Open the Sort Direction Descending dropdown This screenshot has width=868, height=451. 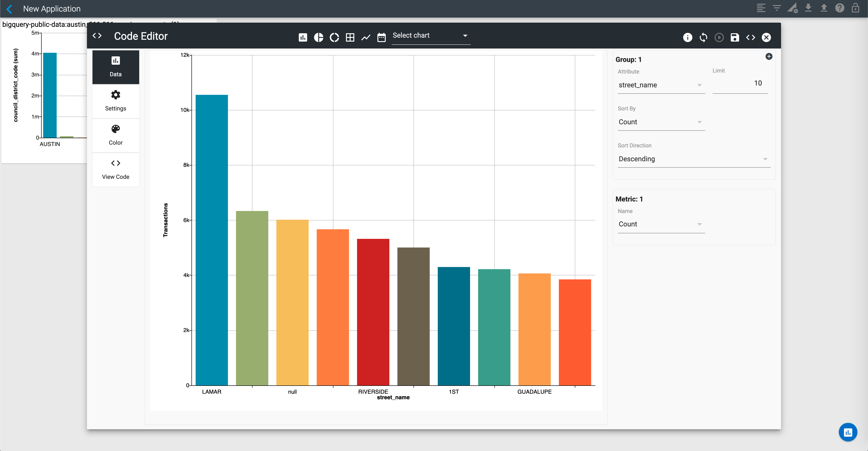click(x=694, y=159)
